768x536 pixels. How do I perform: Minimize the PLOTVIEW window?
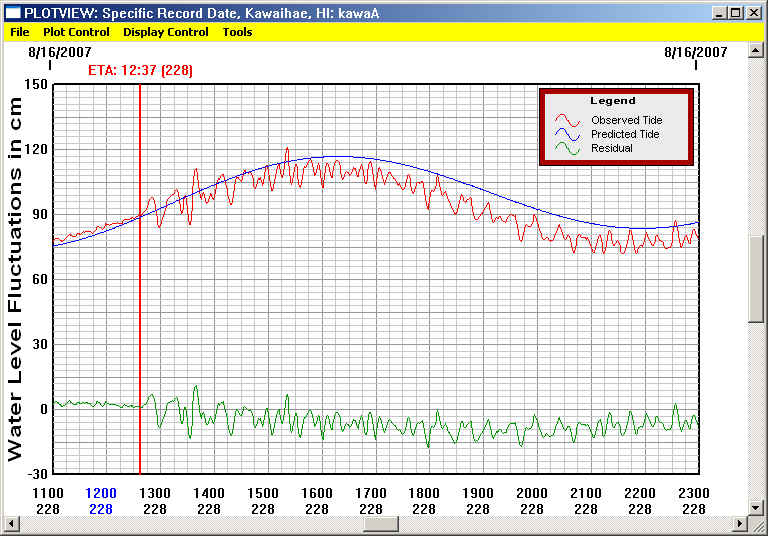[719, 13]
